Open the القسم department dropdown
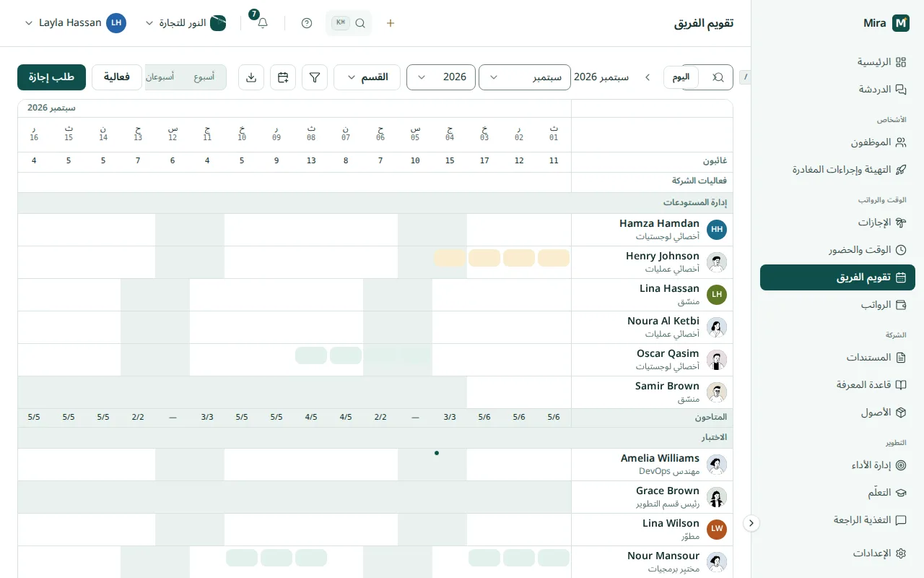The image size is (924, 578). (x=367, y=77)
